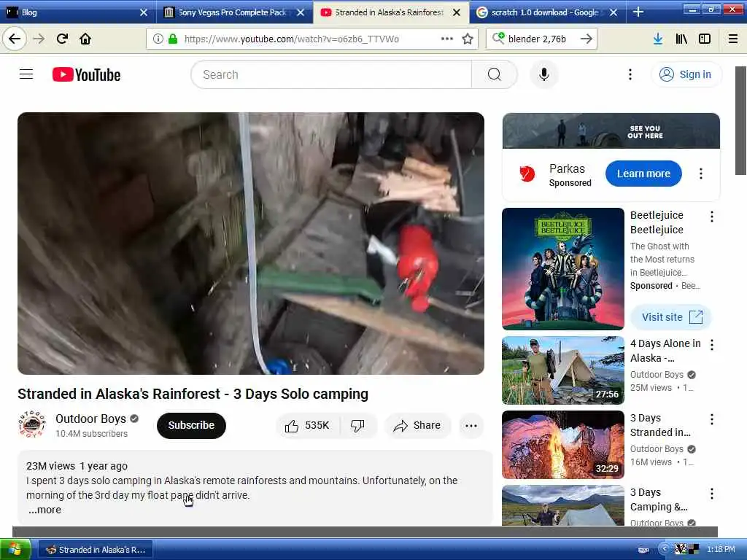Screen dimensions: 747x560
Task: Click the Sign in button
Action: click(686, 74)
